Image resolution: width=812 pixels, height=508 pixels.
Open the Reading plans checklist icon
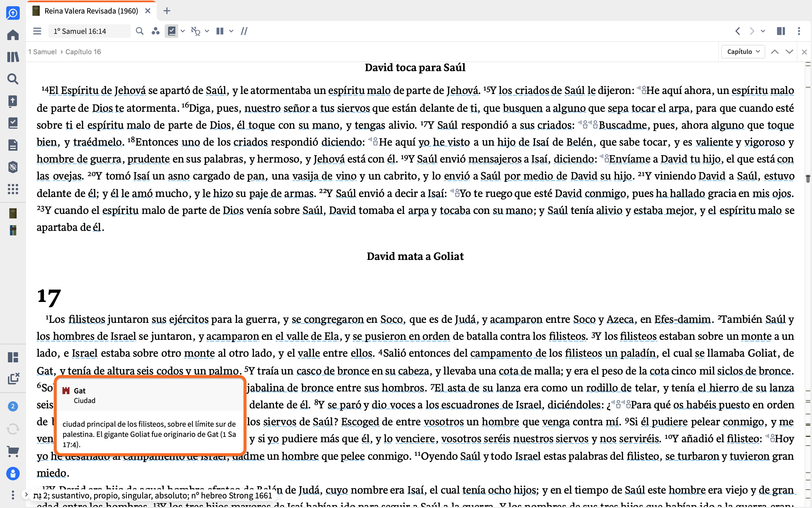(13, 123)
